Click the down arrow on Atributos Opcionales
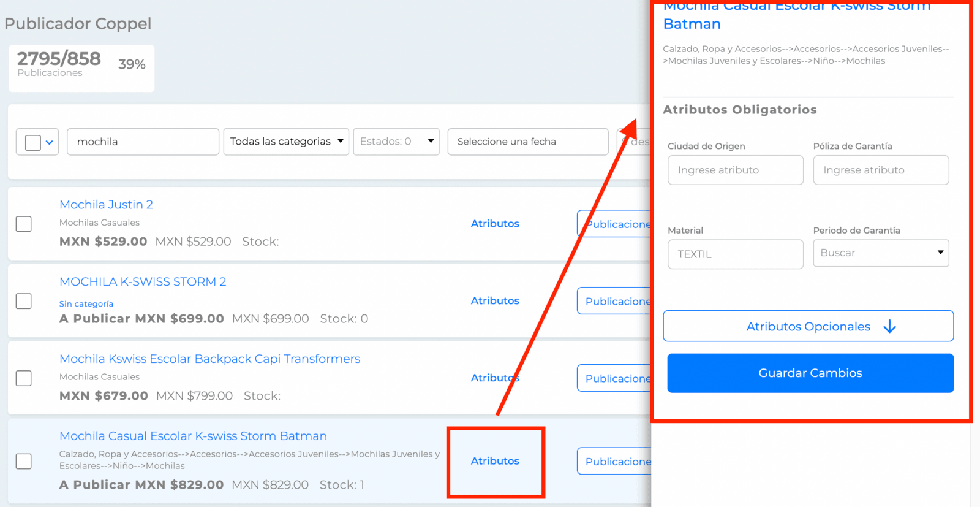980x507 pixels. [890, 327]
